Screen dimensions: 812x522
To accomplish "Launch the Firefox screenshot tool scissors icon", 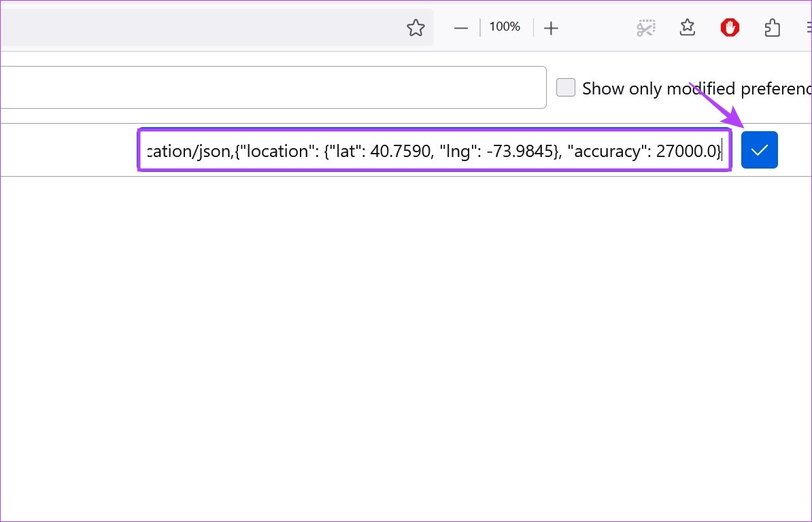I will pyautogui.click(x=645, y=27).
